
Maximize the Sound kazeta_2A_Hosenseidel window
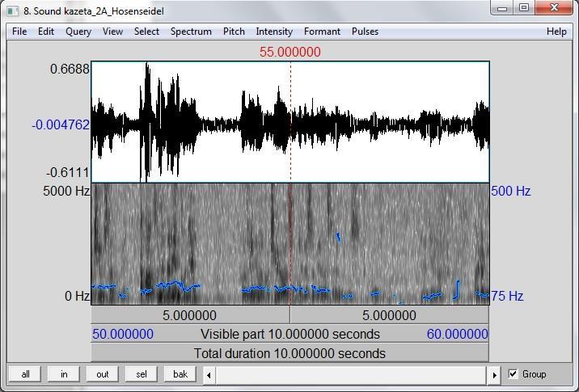[524, 8]
